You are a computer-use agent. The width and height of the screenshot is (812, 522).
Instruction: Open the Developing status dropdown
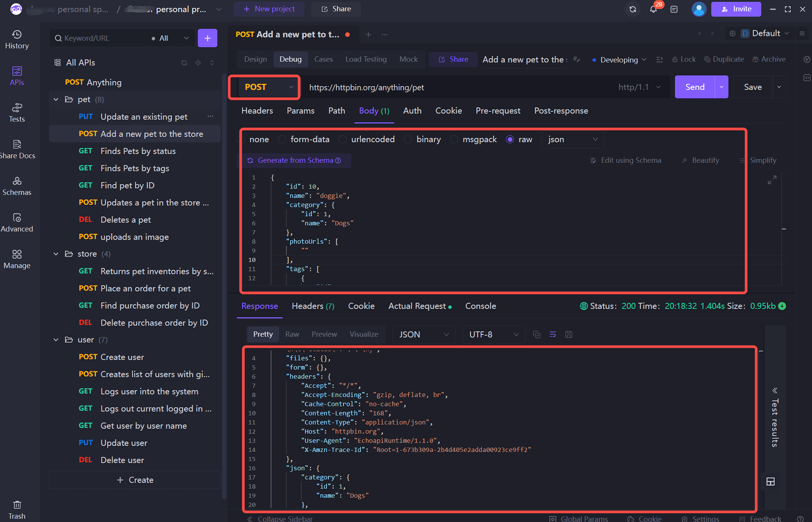[619, 60]
